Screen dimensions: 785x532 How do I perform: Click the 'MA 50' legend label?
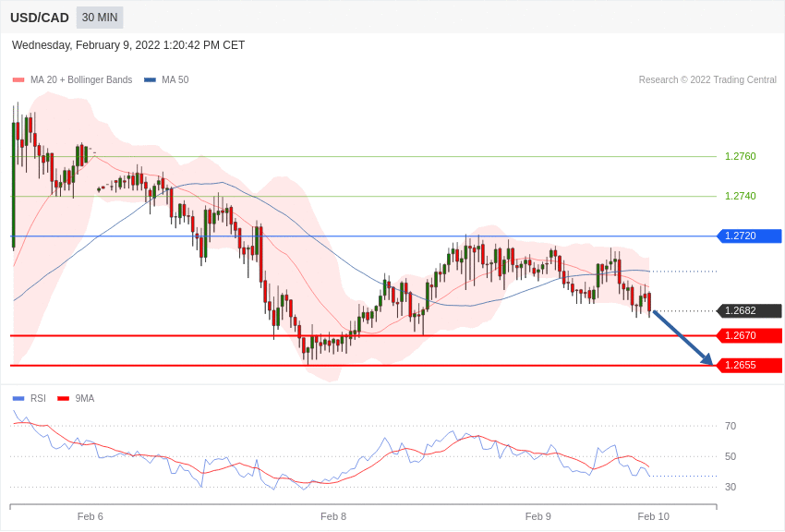click(175, 79)
